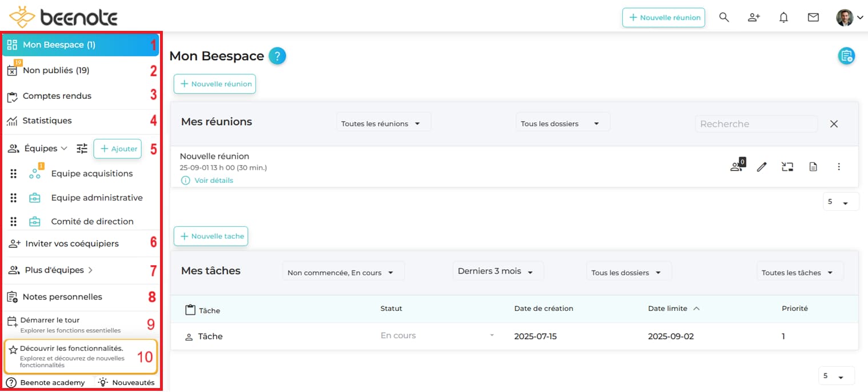The image size is (868, 392).
Task: Open the Tous les dossiers dropdown in Mes tâches
Action: [629, 273]
